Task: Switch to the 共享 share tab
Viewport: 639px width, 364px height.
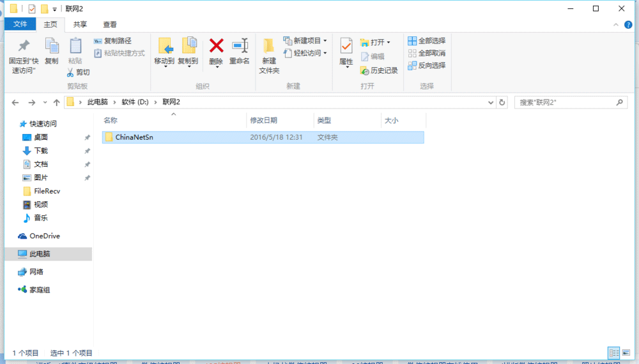Action: coord(80,24)
